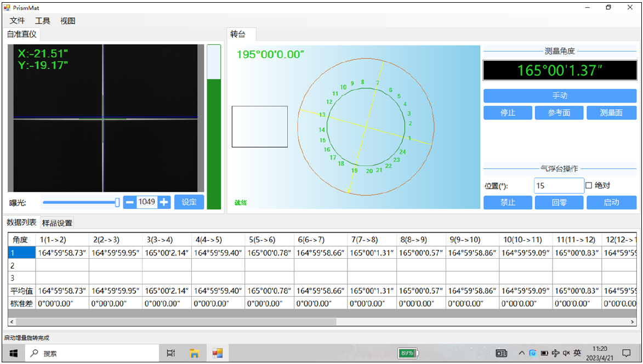The height and width of the screenshot is (364, 643).
Task: Open the notification center icon
Action: [x=626, y=354]
